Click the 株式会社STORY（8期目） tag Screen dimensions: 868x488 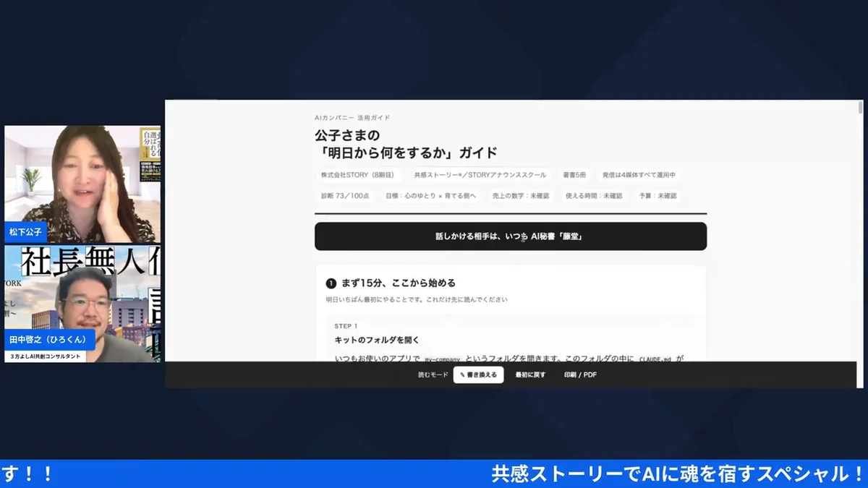(x=357, y=175)
